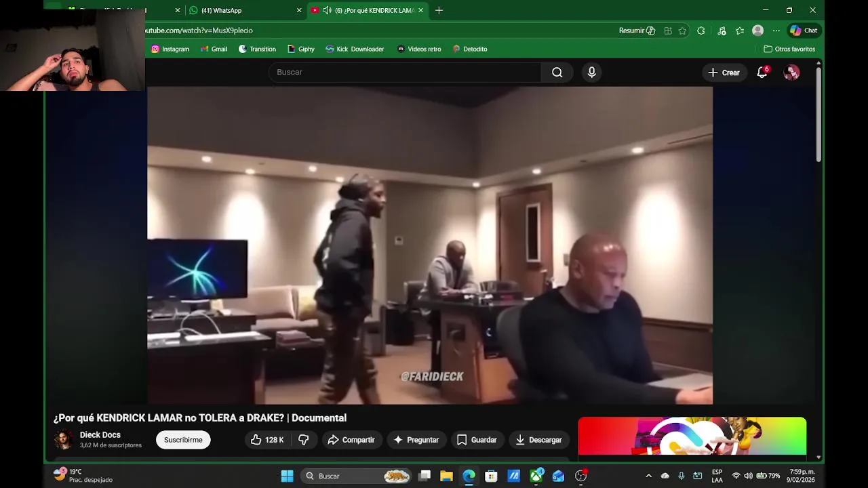
Task: Click the split screen icon in address bar
Action: (x=668, y=30)
